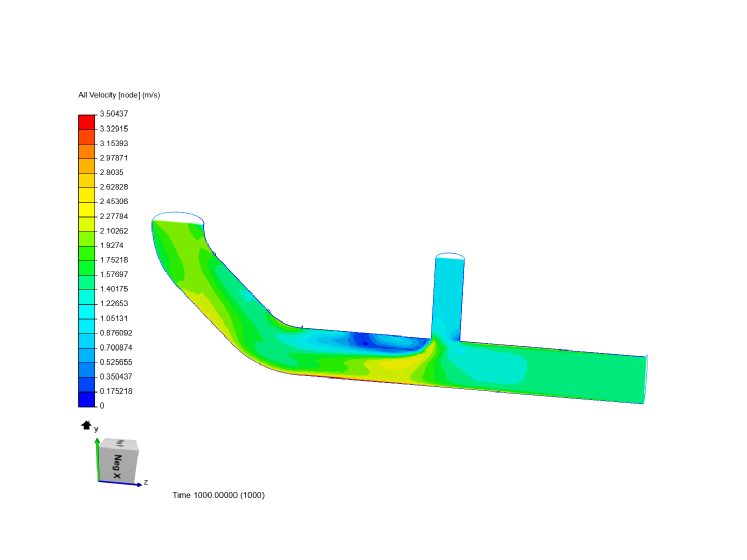The width and height of the screenshot is (747, 560).
Task: Click the vertical branch pipe on the model
Action: (x=448, y=298)
